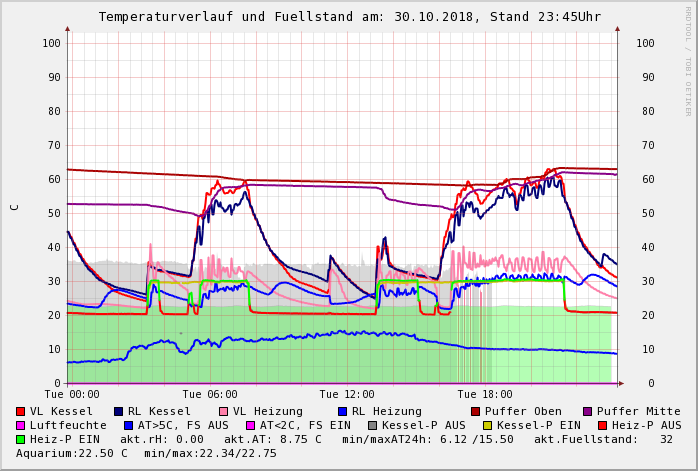This screenshot has height=471, width=698.
Task: Click the red VL Kessel legend swatch
Action: 21,411
